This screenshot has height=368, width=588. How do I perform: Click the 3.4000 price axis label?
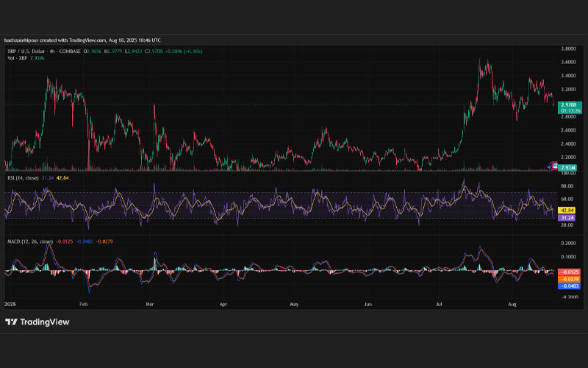coord(568,76)
